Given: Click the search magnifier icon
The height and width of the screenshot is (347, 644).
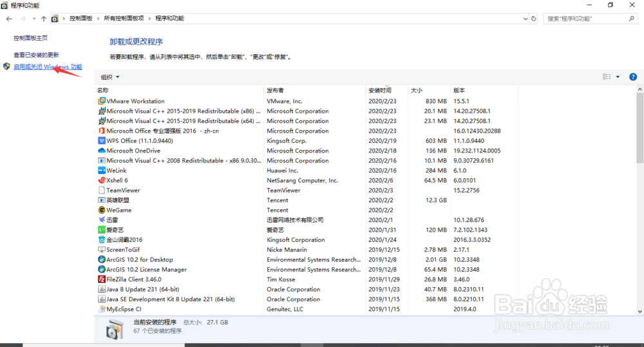Looking at the screenshot, I should click(631, 19).
